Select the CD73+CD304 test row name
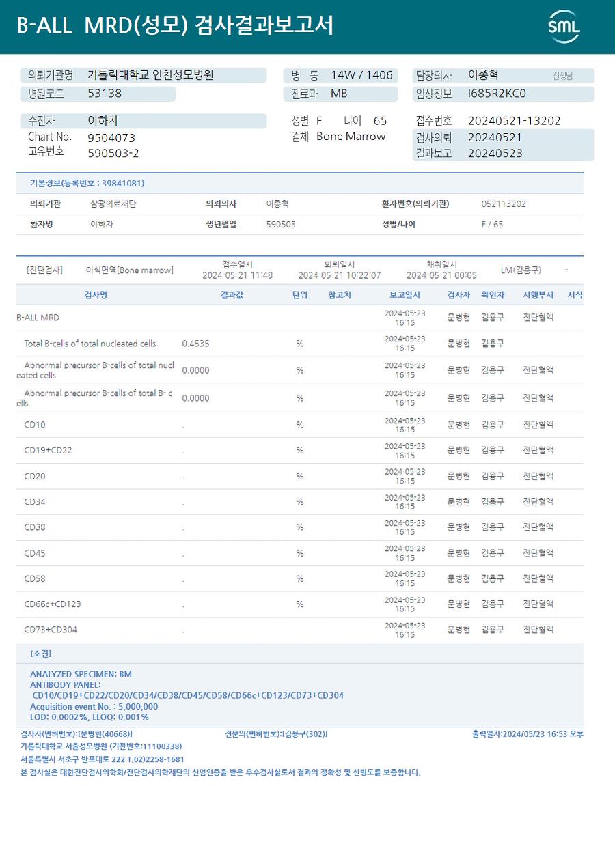This screenshot has width=615, height=868. pos(51,630)
